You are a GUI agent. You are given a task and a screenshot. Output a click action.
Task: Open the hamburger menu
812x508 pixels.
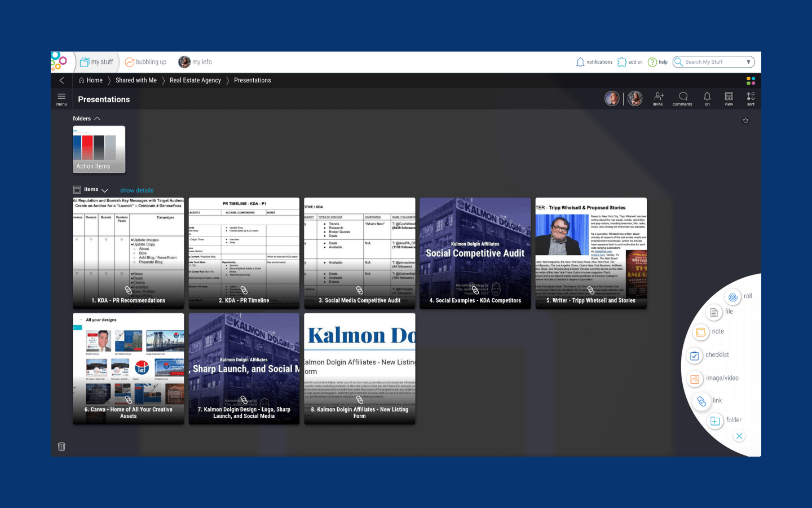click(61, 99)
